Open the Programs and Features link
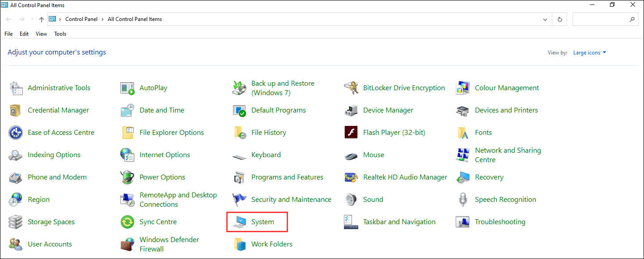644x259 pixels. 287,177
